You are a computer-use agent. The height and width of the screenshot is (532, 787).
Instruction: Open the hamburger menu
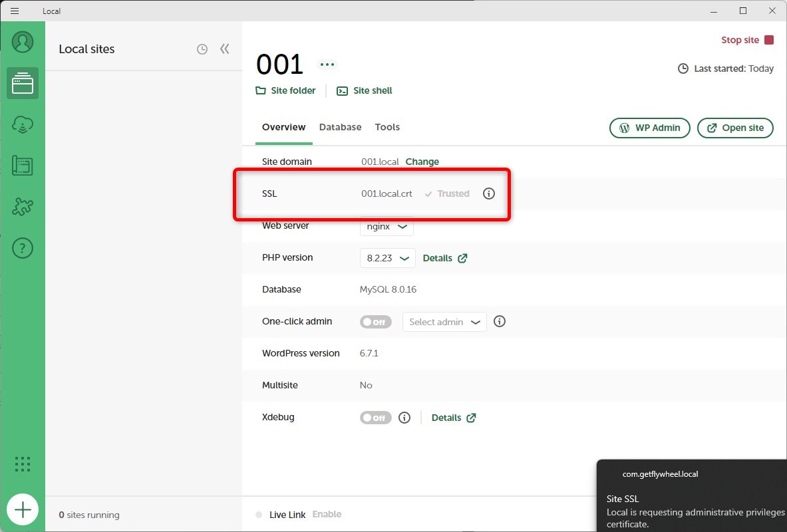15,11
